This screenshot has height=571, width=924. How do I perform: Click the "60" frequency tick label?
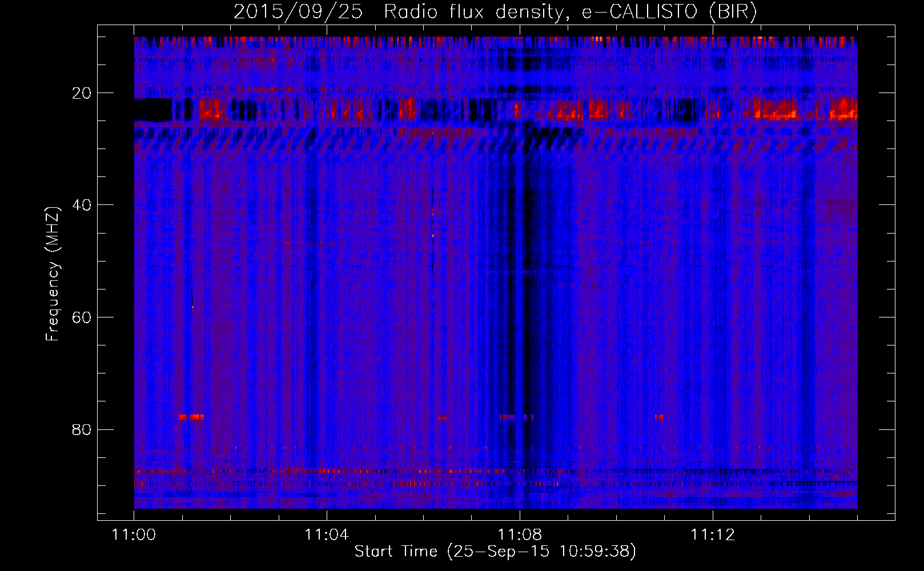pyautogui.click(x=82, y=317)
